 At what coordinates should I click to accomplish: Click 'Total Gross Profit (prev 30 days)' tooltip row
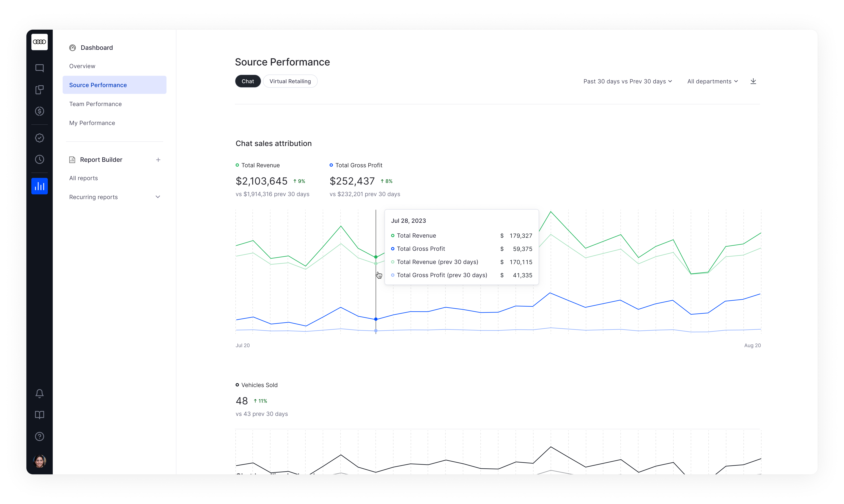click(462, 275)
